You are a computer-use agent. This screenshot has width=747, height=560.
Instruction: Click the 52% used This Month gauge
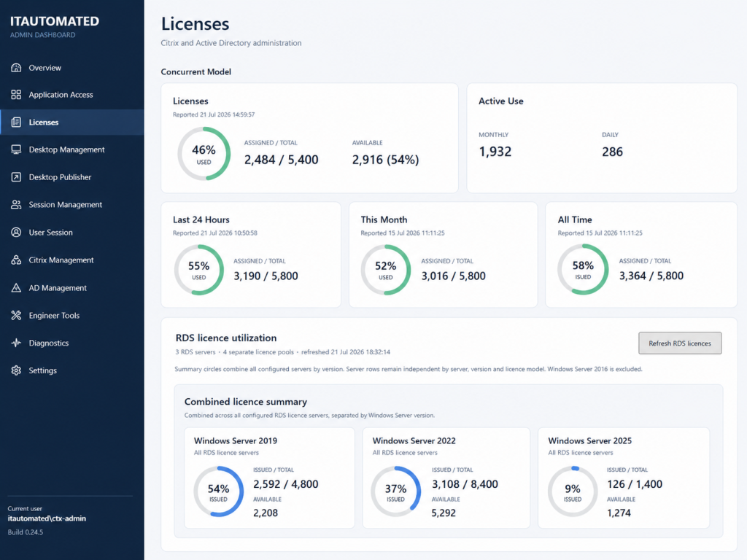click(385, 270)
